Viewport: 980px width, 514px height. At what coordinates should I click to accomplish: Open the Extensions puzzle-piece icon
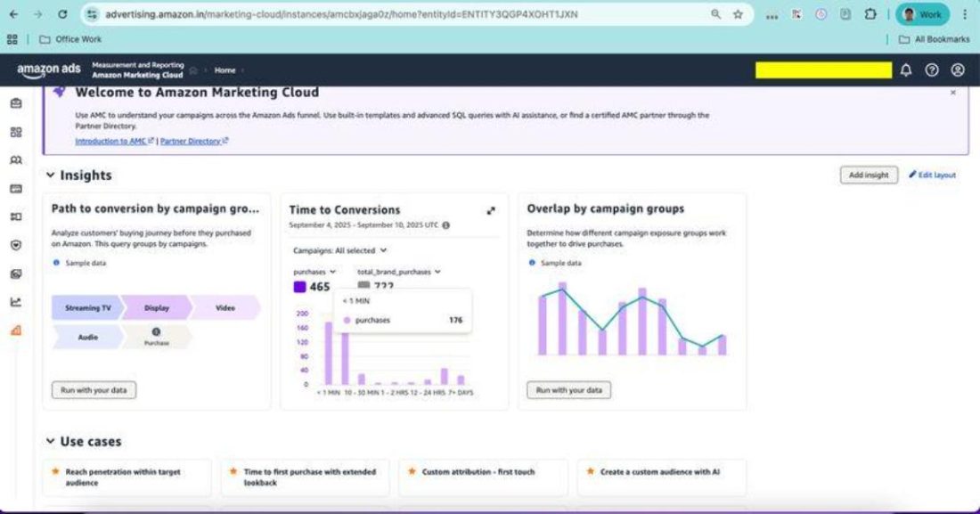[x=870, y=13]
